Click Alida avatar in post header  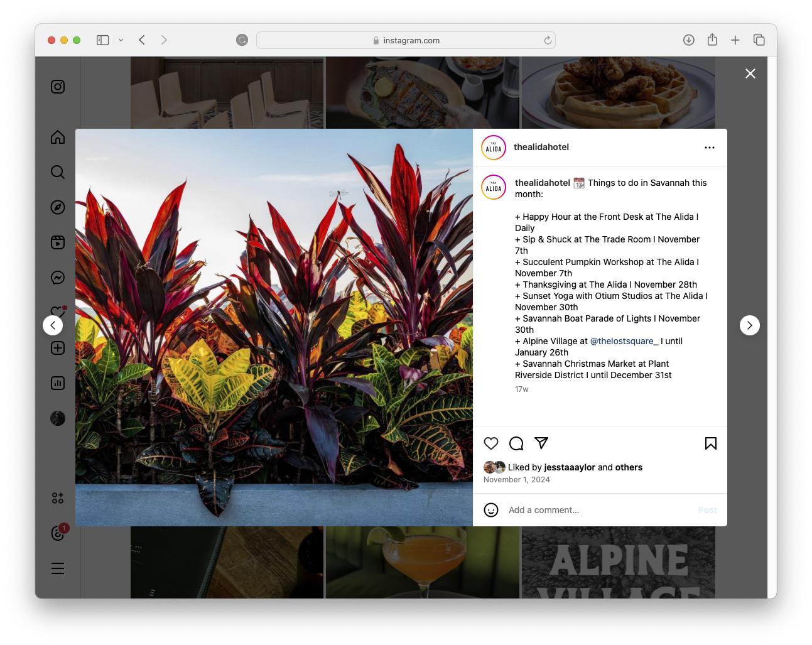click(x=494, y=148)
